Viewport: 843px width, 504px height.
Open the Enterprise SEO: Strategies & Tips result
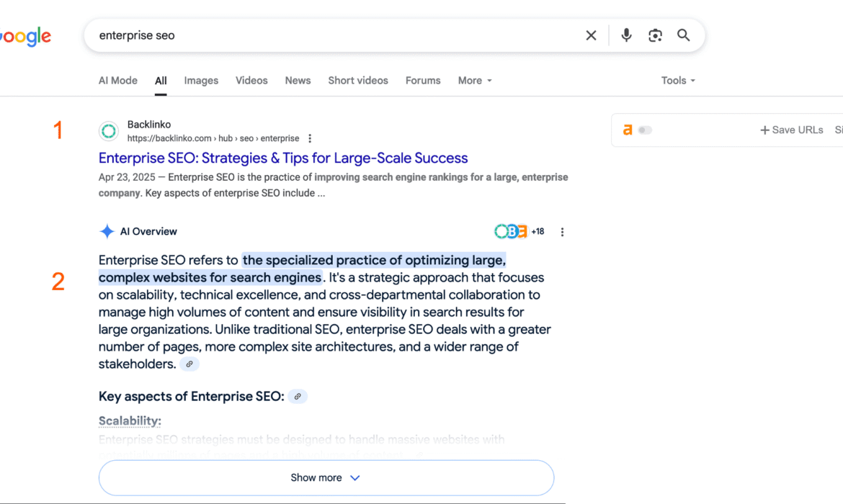283,158
